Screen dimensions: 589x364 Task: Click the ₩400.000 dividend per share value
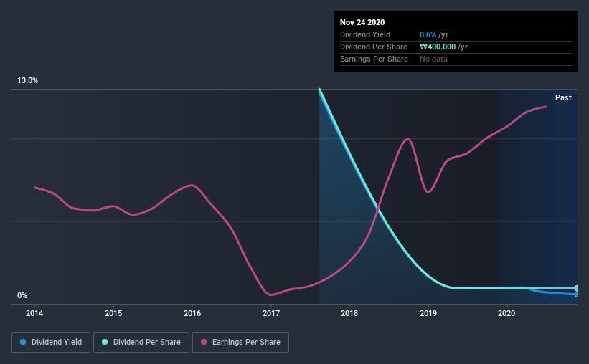click(x=438, y=47)
